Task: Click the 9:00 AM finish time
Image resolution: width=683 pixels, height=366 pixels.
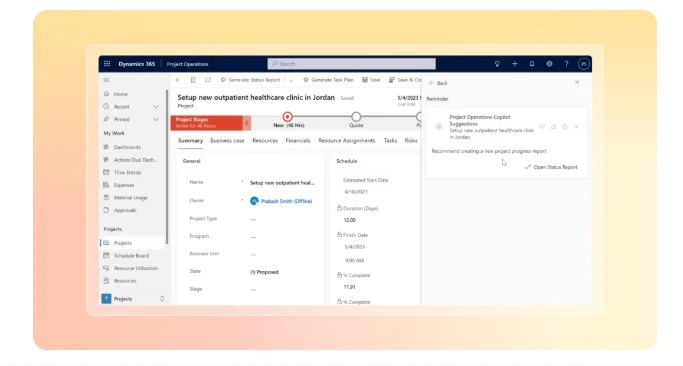Action: click(354, 261)
